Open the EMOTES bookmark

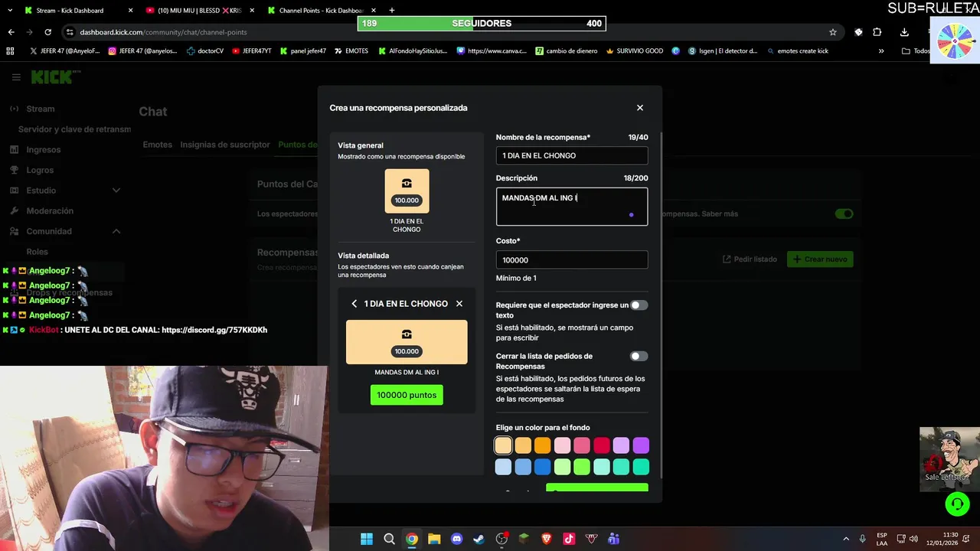coord(351,51)
